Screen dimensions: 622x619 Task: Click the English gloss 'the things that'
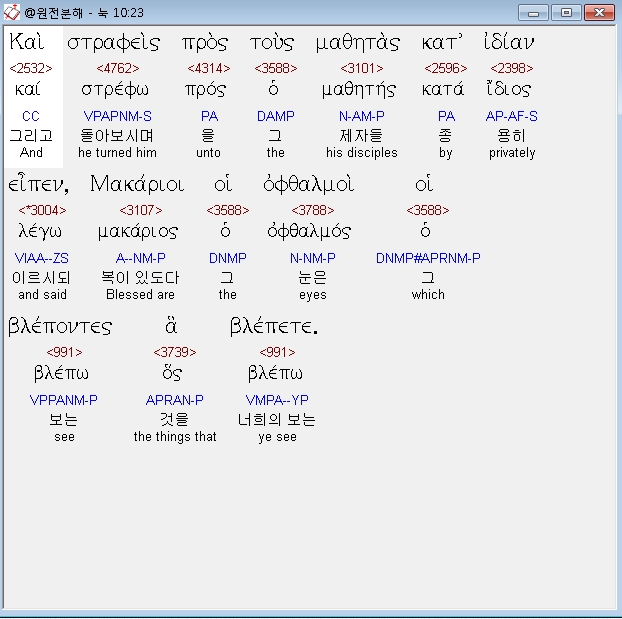(175, 437)
